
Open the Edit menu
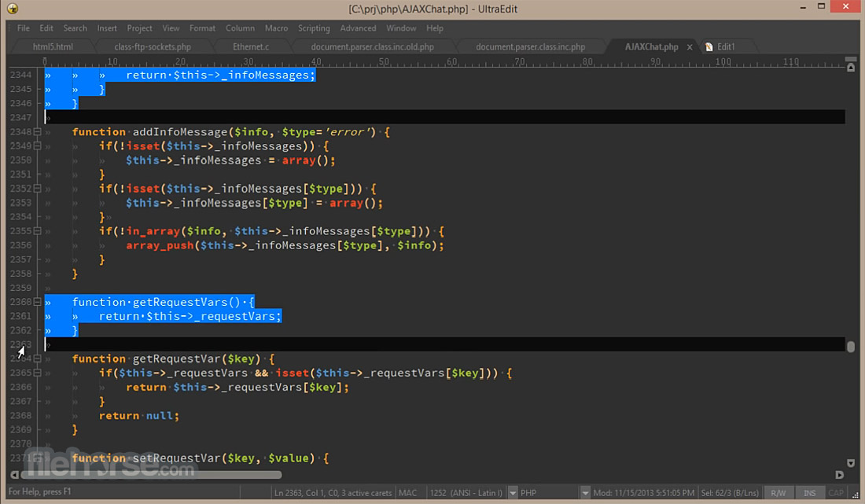pos(46,28)
